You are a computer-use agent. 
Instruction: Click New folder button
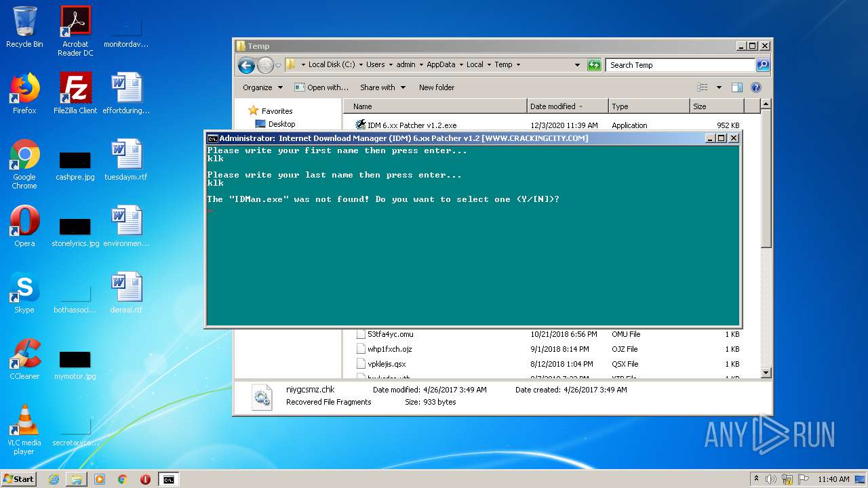(x=437, y=87)
